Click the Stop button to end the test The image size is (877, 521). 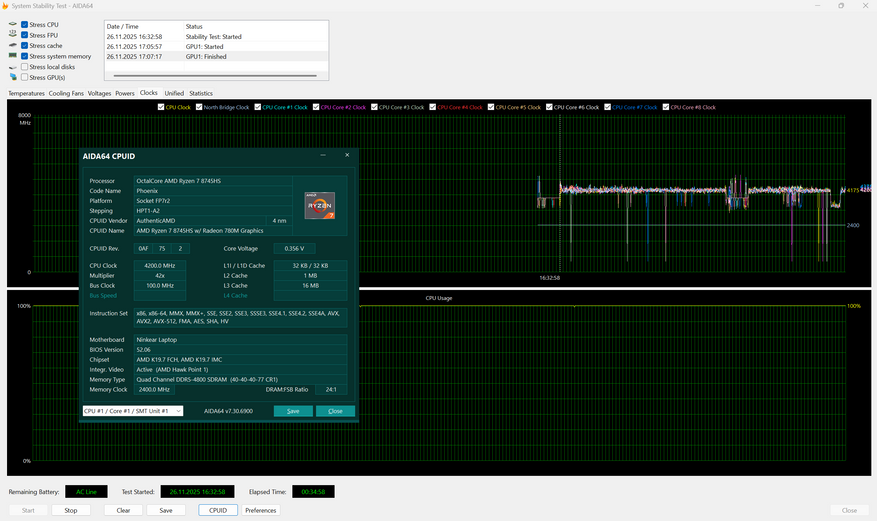point(71,510)
